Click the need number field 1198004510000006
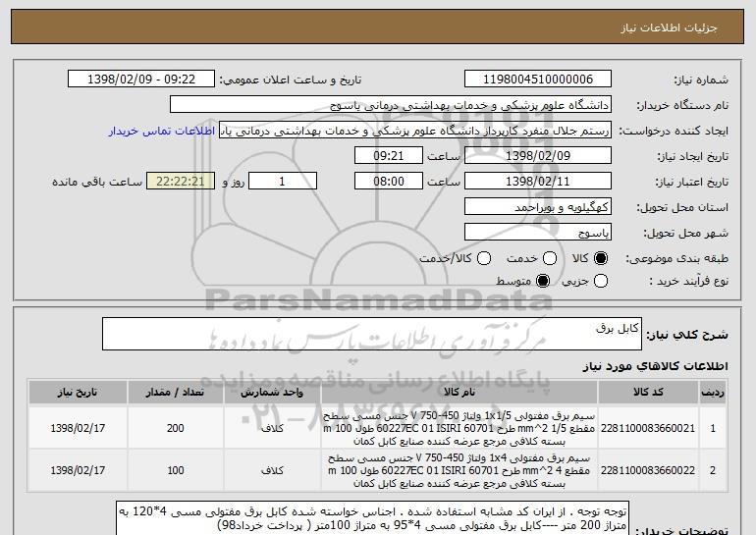 click(x=538, y=80)
